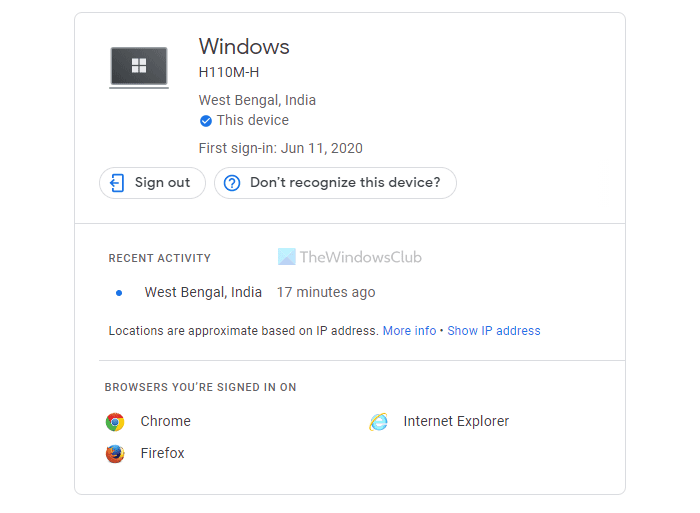
Task: Click the Sign out button
Action: click(x=152, y=183)
